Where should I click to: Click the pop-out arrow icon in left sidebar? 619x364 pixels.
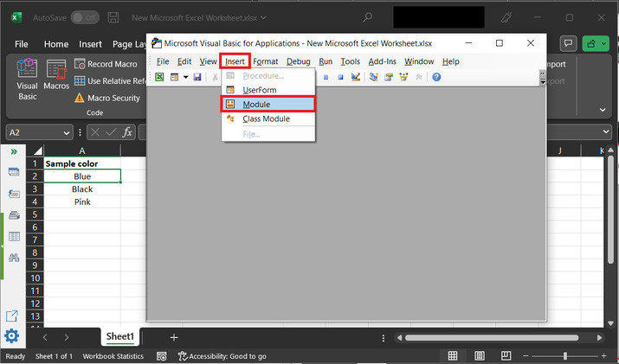click(x=12, y=316)
